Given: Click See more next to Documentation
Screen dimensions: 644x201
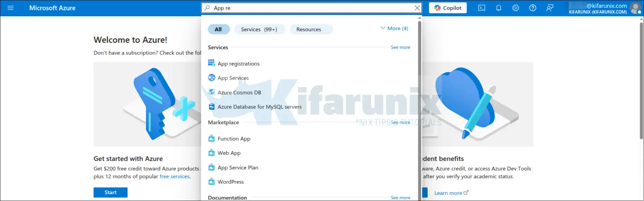Looking at the screenshot, I should point(400,198).
